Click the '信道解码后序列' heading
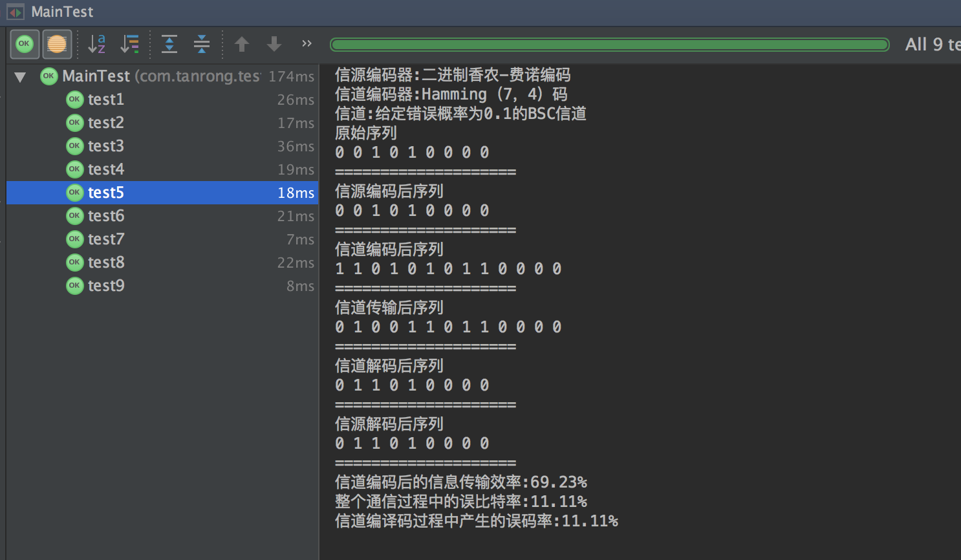The image size is (961, 560). [389, 366]
